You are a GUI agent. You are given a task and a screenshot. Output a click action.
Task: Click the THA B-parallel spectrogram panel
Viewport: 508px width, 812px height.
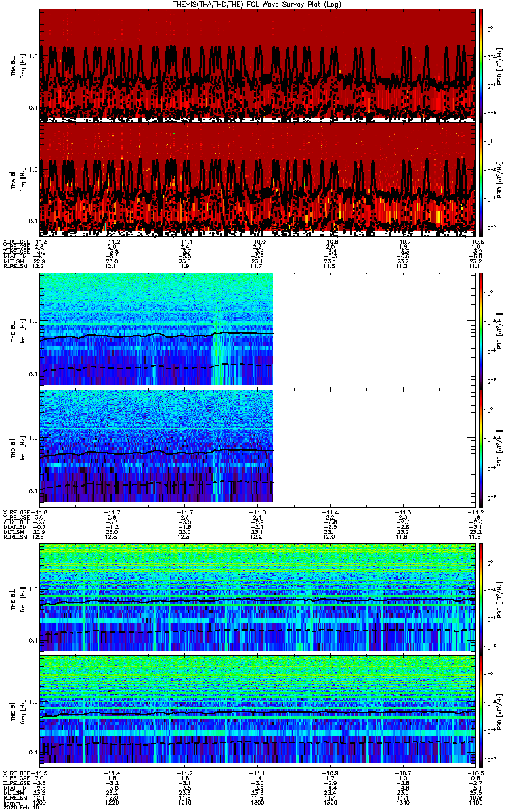pos(257,178)
